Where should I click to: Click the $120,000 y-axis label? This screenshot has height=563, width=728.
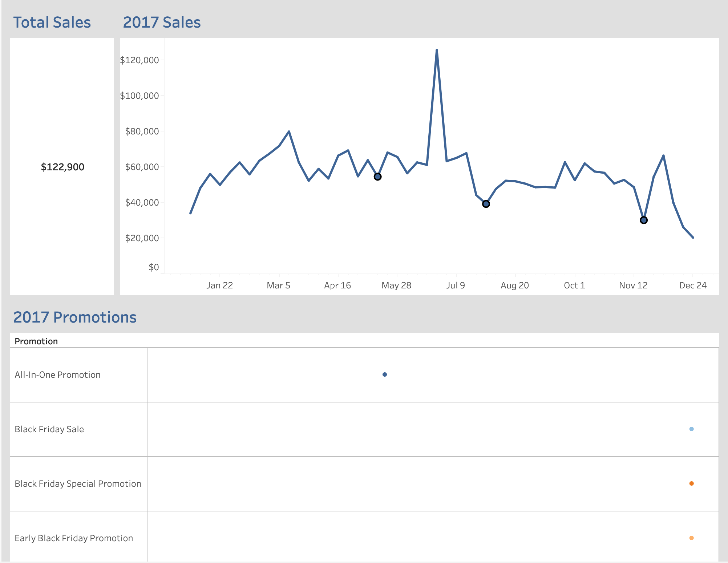click(x=139, y=60)
